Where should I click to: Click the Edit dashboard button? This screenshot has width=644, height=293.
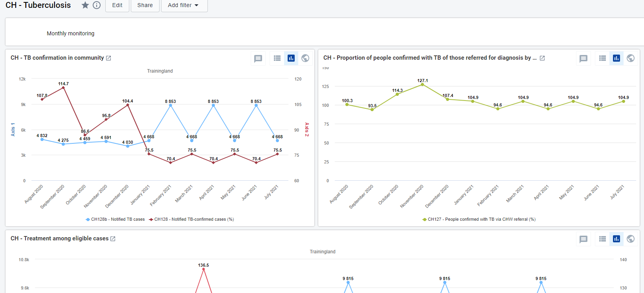(117, 5)
